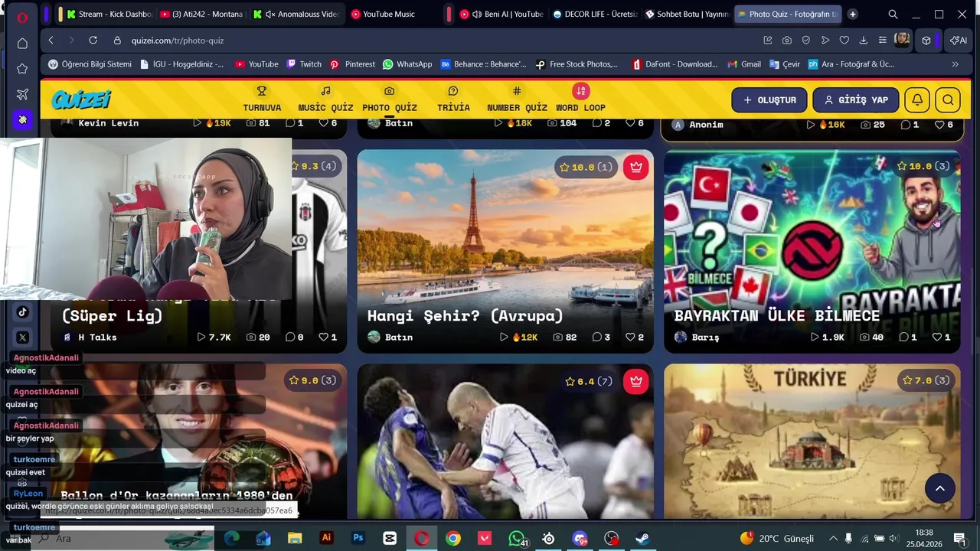Open Google Chrome from taskbar
Screen dimensions: 980x551
(453, 538)
